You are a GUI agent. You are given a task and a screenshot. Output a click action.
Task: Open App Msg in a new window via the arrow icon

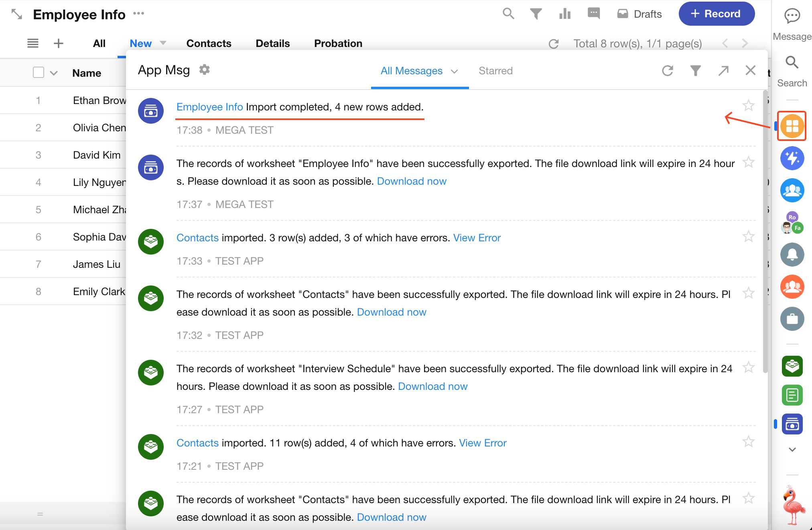point(723,71)
